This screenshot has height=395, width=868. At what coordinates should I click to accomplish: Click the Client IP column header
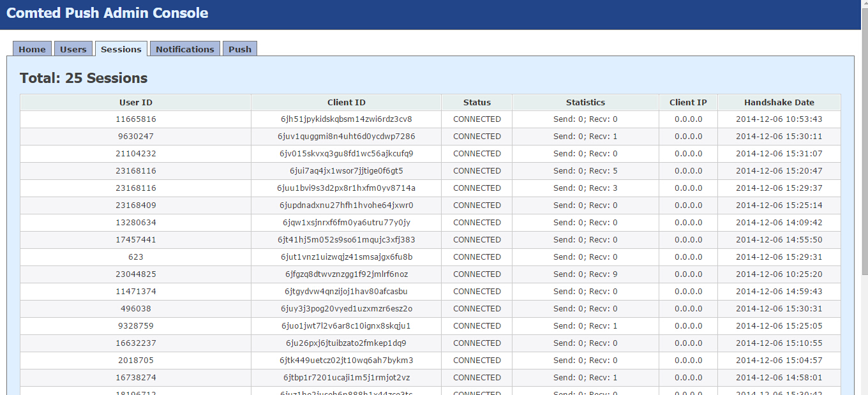tap(688, 102)
